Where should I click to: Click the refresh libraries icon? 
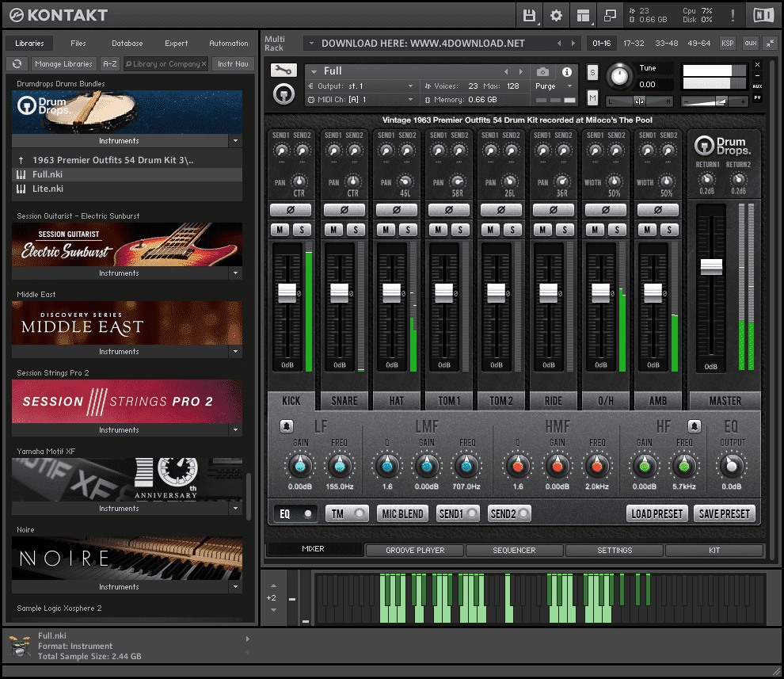[x=17, y=63]
